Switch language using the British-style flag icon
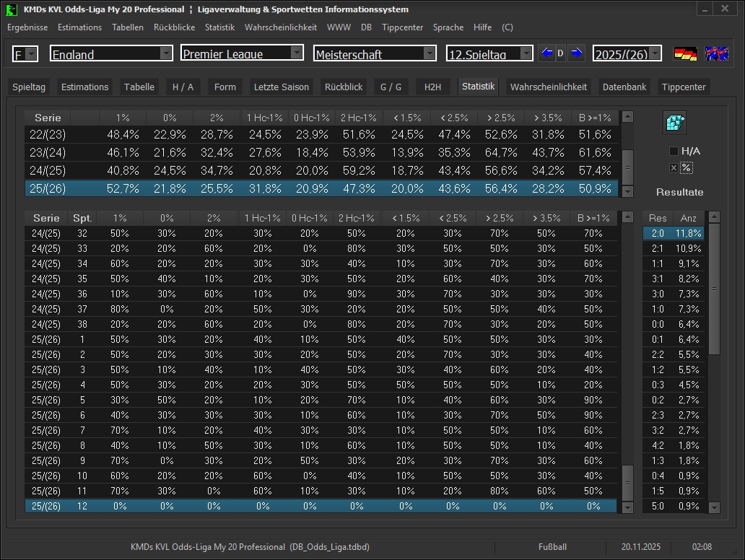Screen dimensions: 745x560 (716, 53)
